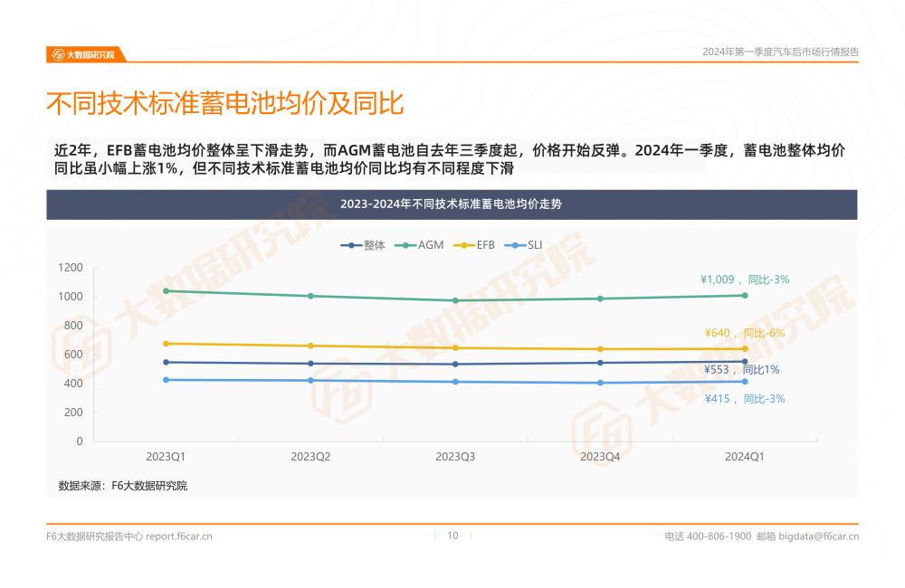This screenshot has width=905, height=588.
Task: Click the SLI data point at 2023Q4
Action: tap(600, 383)
